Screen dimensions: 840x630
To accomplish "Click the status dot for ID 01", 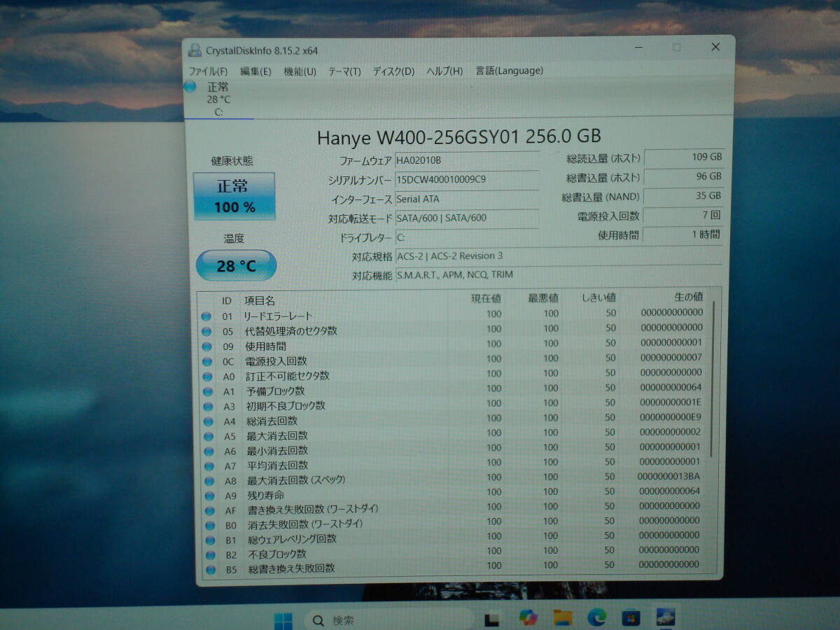I will pos(206,316).
